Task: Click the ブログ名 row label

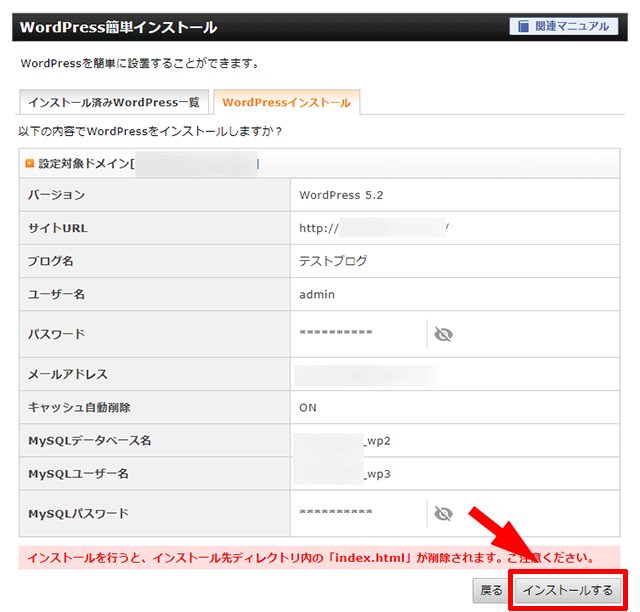Action: pyautogui.click(x=51, y=261)
